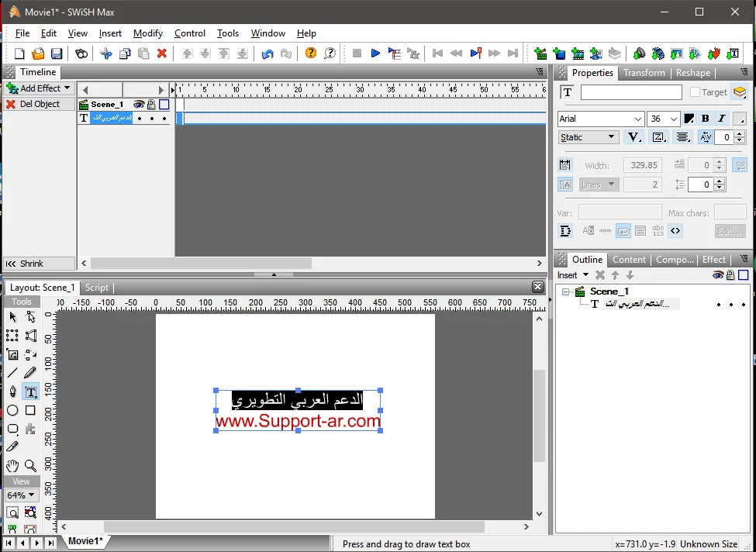Click the Save file icon
This screenshot has width=756, height=552.
pos(57,53)
